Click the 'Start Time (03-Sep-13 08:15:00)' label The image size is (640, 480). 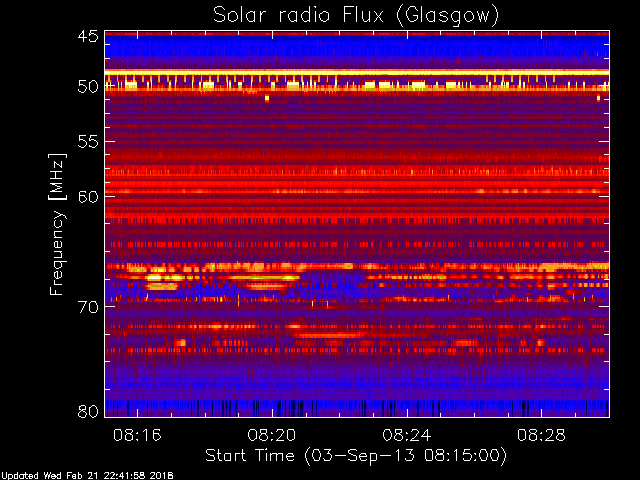pyautogui.click(x=356, y=456)
